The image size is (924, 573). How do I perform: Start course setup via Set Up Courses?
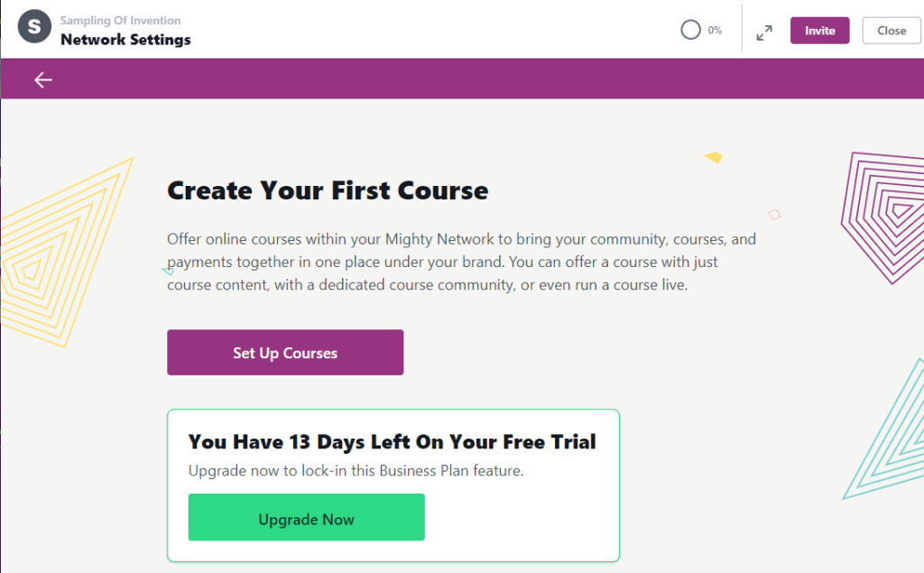[285, 353]
